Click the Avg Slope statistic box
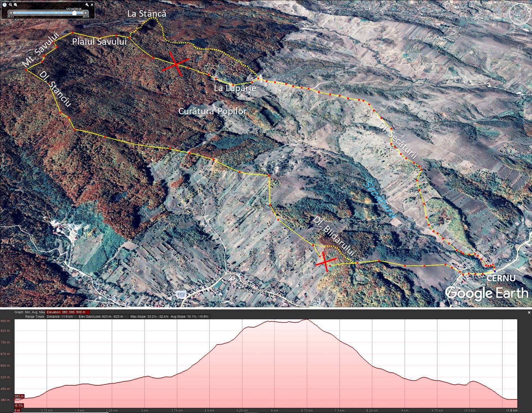 click(x=189, y=316)
